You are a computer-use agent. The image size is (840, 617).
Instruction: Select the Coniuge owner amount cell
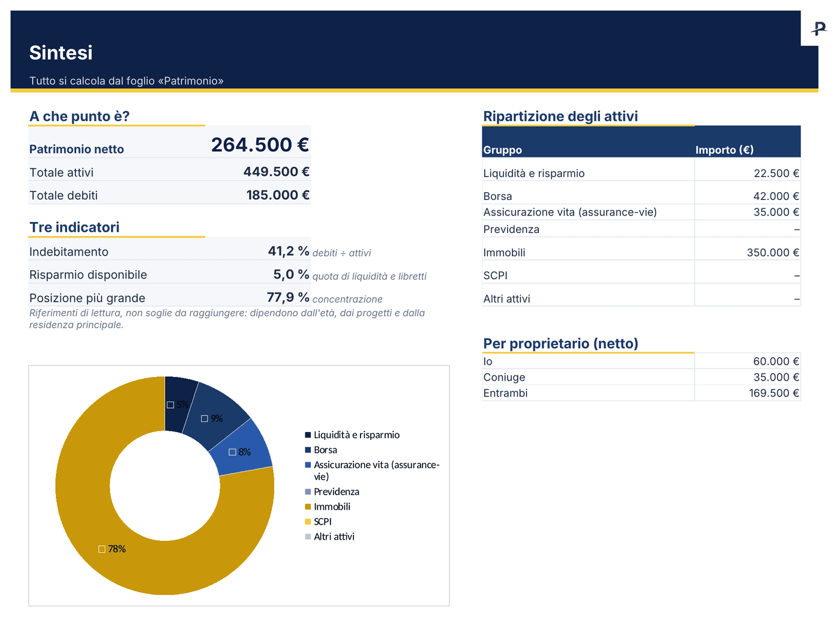pyautogui.click(x=748, y=377)
